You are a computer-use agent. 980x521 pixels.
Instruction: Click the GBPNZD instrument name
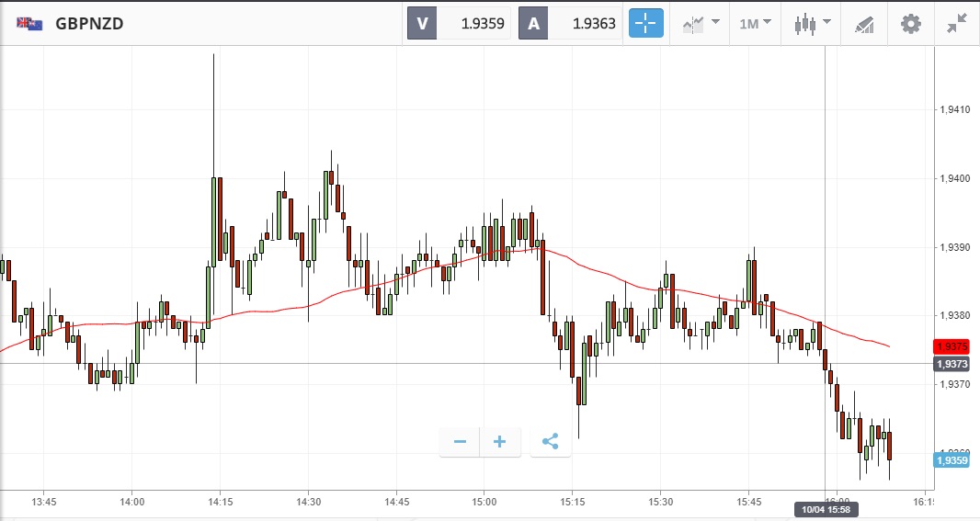coord(89,24)
